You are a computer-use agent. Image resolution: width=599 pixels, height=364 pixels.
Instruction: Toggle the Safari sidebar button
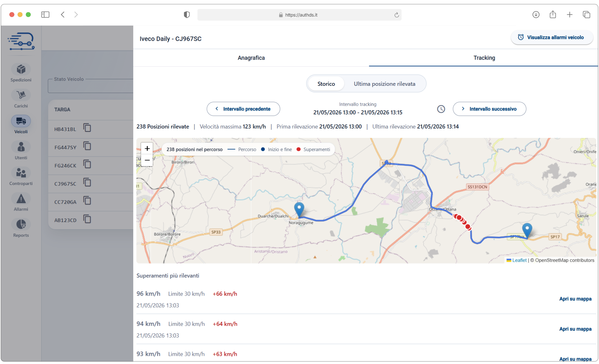click(x=45, y=15)
